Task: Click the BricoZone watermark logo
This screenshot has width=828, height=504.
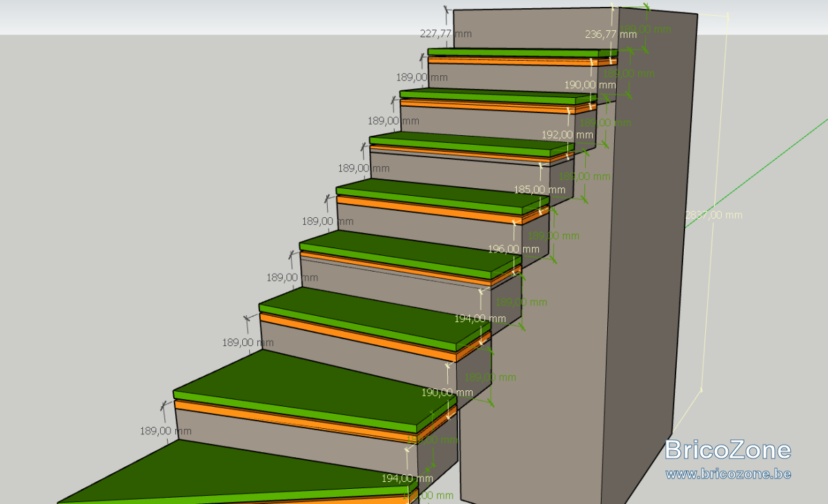Action: 728,450
